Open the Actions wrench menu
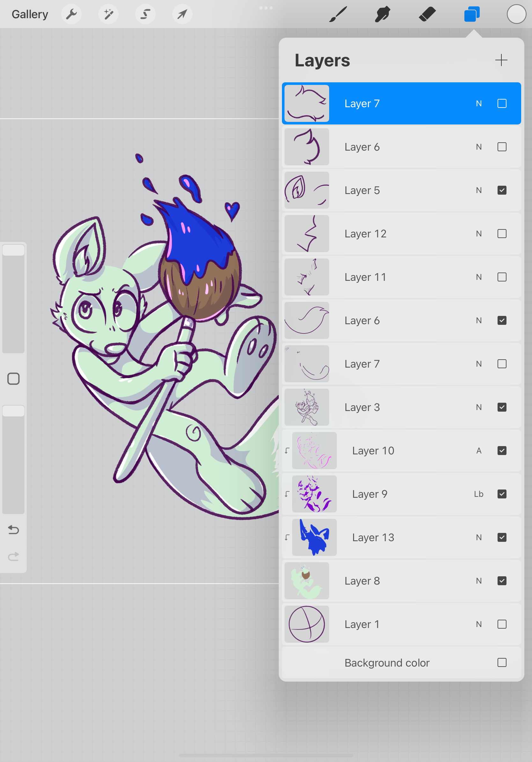The image size is (532, 762). pyautogui.click(x=71, y=14)
